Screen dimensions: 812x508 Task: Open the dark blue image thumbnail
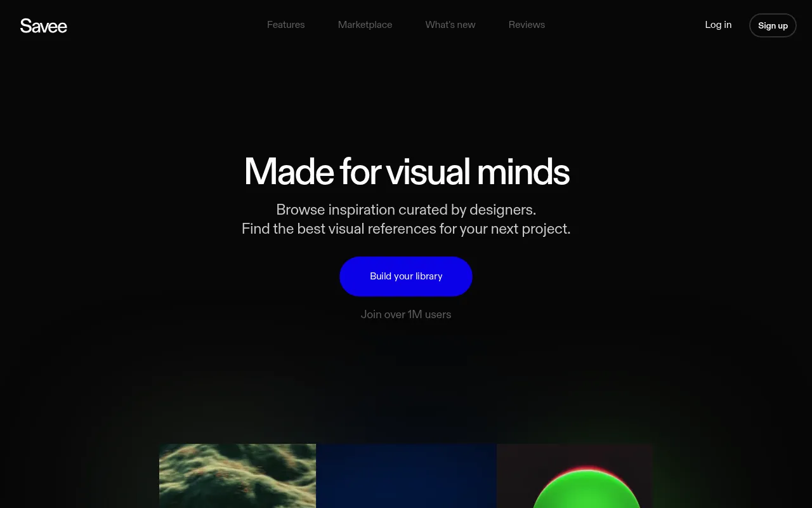tap(406, 476)
